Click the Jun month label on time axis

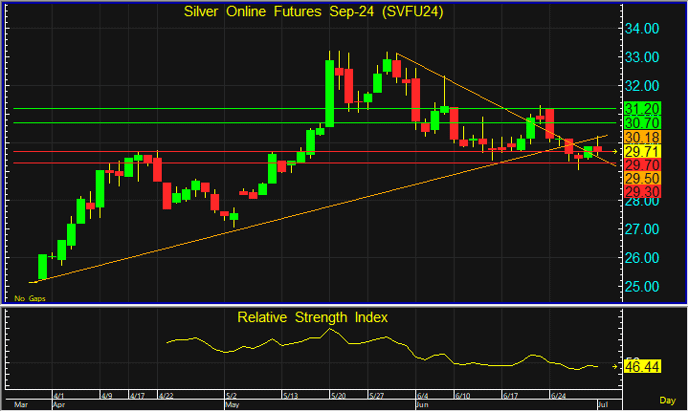tap(422, 405)
